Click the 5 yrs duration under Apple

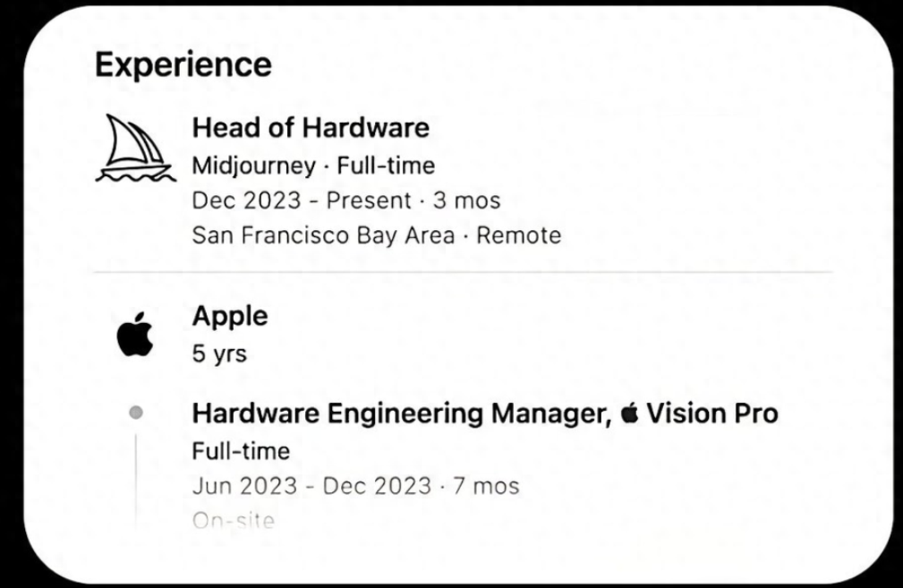[219, 354]
